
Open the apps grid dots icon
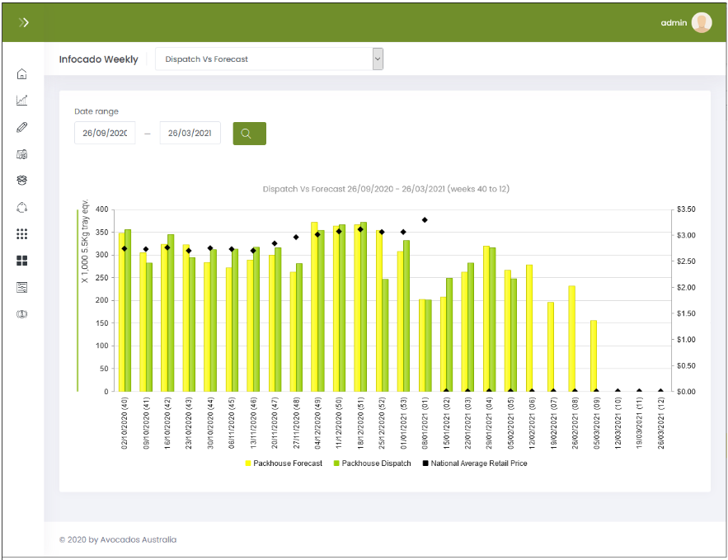coord(22,233)
